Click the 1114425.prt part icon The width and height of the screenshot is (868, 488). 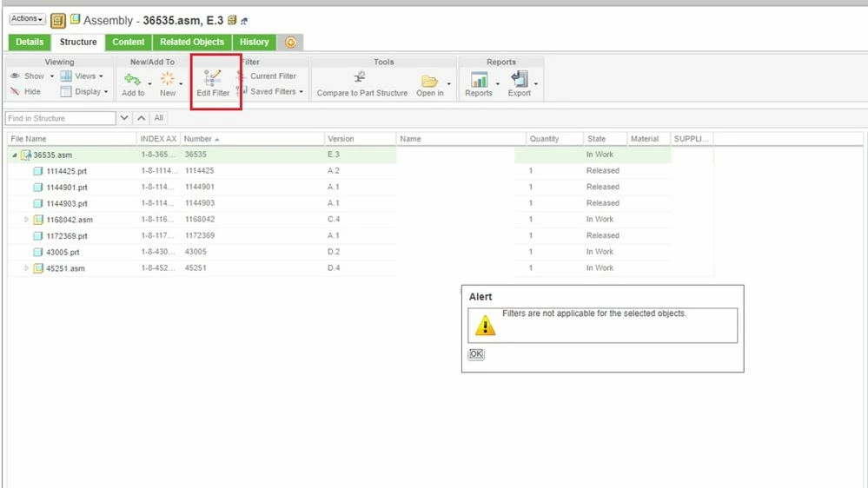coord(37,171)
